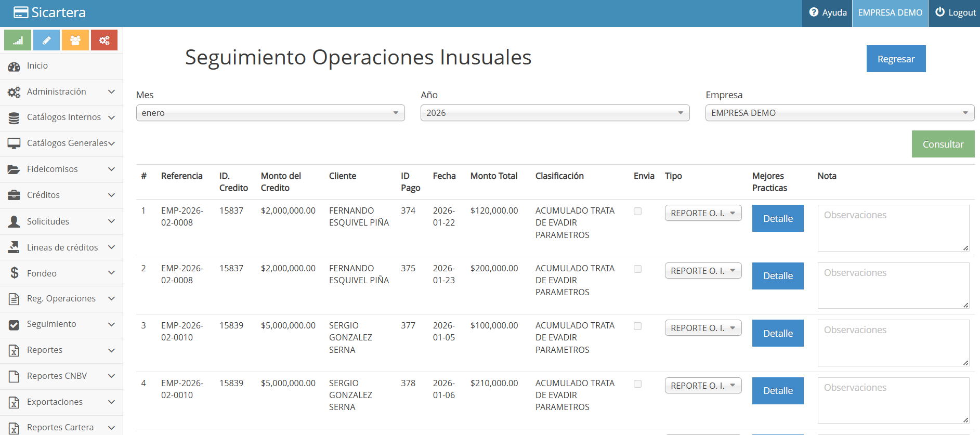Screen dimensions: 980x435
Task: Click the Fideicomisos folder icon
Action: click(x=14, y=169)
